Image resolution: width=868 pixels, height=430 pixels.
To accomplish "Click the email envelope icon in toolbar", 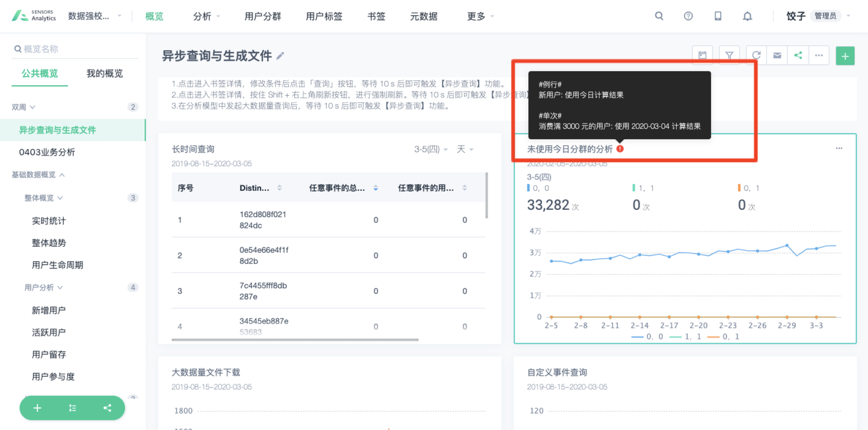I will [777, 55].
